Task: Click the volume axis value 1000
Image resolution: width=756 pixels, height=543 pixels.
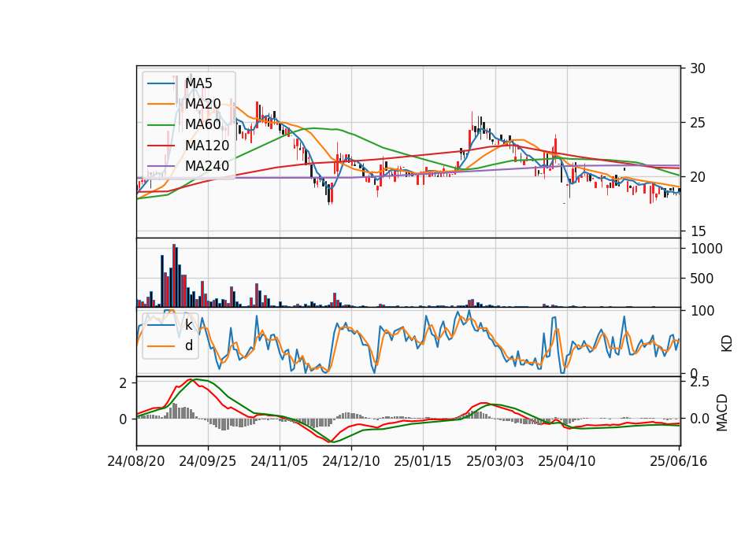Action: 707,249
